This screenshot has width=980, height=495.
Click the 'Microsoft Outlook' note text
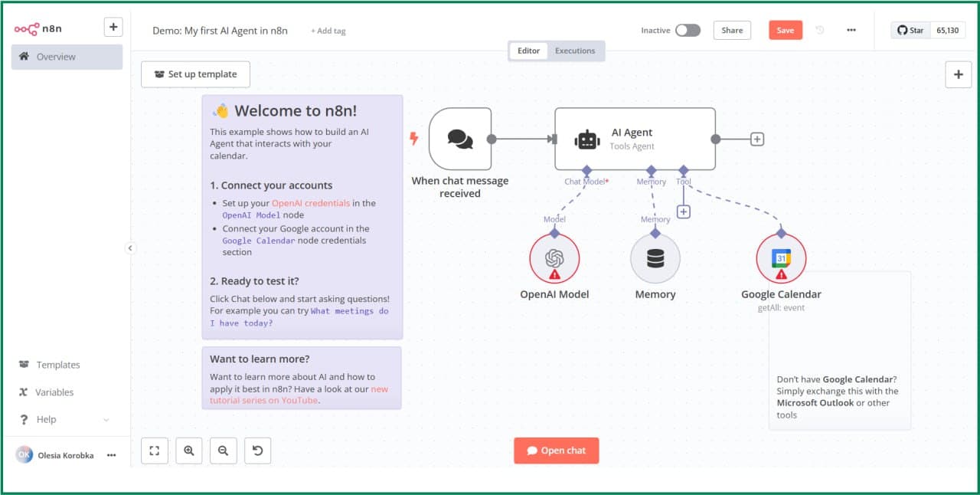[x=815, y=403]
